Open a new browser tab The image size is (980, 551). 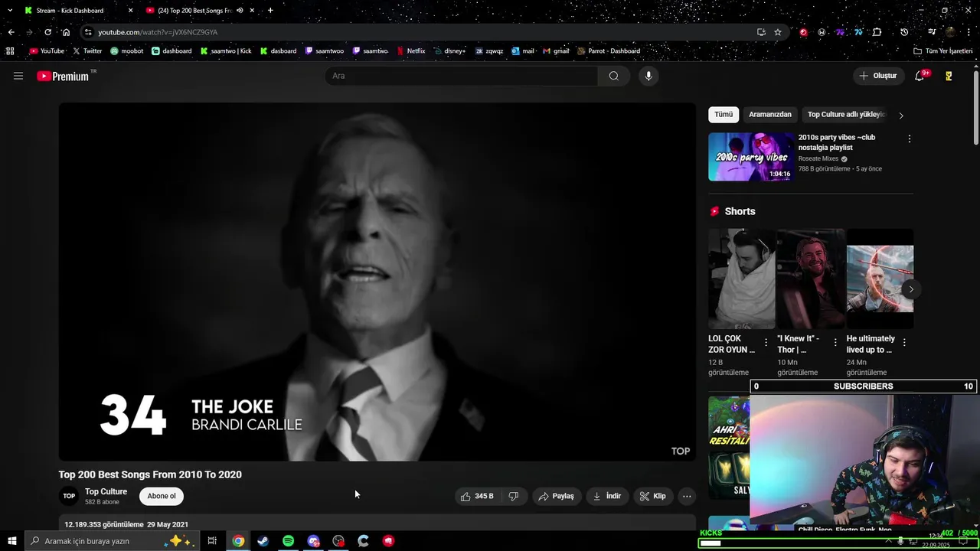click(270, 11)
